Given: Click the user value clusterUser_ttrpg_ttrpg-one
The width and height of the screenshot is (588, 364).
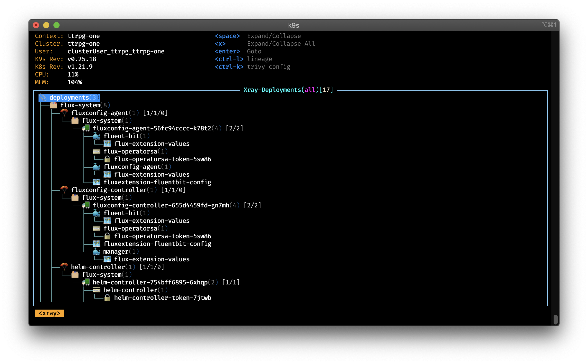Looking at the screenshot, I should click(x=116, y=51).
